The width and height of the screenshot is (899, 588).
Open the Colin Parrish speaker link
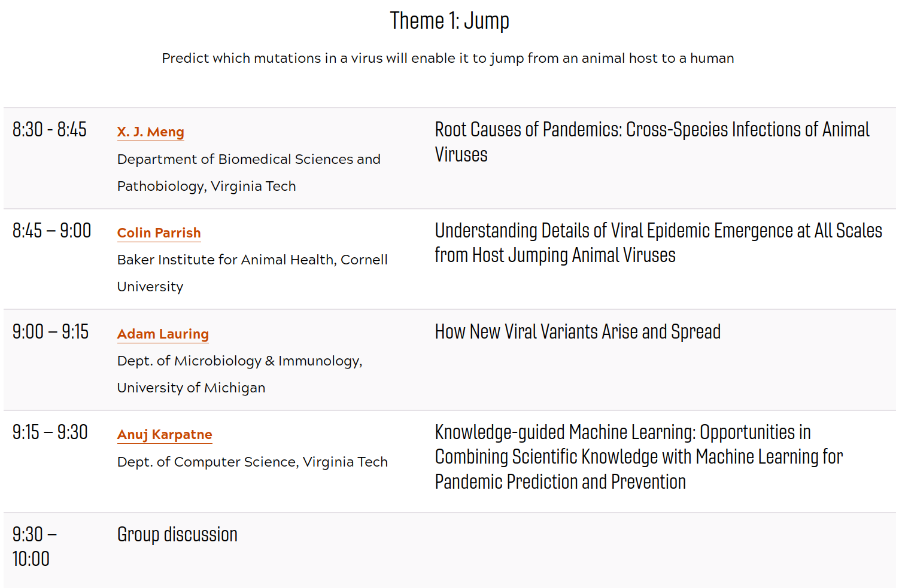pos(159,233)
